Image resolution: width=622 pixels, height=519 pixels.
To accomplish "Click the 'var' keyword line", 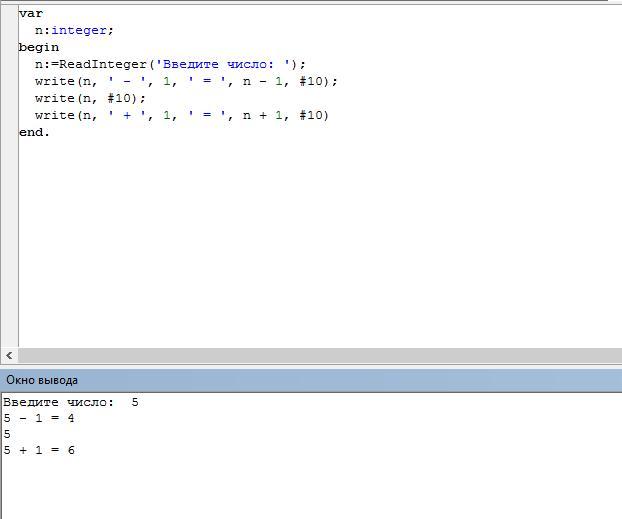I will [31, 13].
